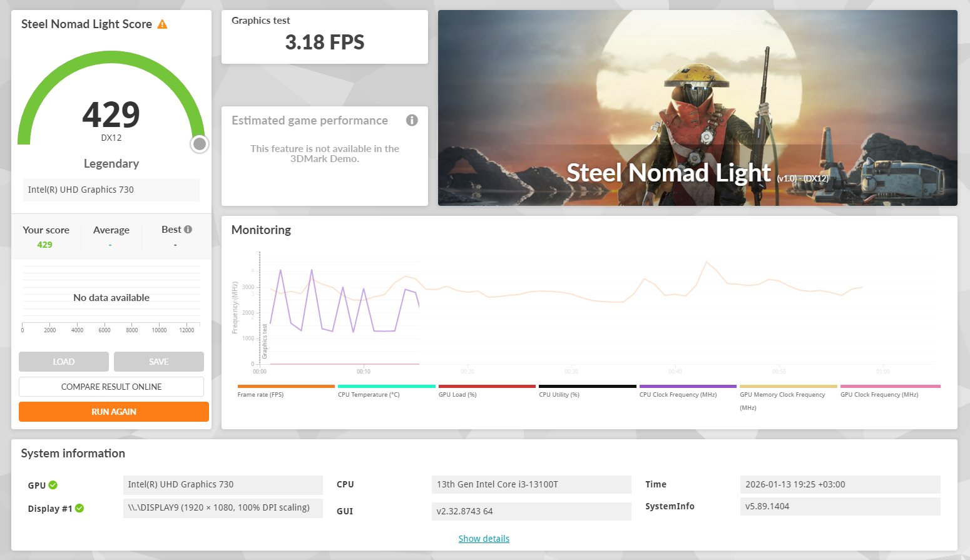
Task: Click COMPARE RESULT ONLINE
Action: point(111,387)
